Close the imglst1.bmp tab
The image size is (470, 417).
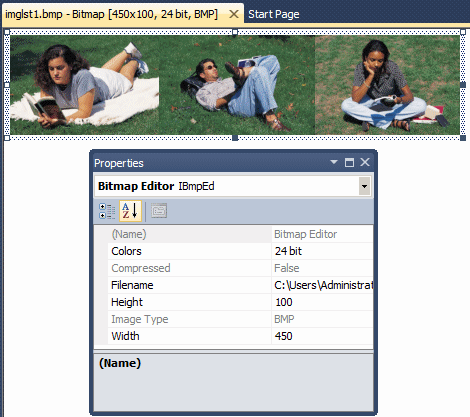coord(234,14)
